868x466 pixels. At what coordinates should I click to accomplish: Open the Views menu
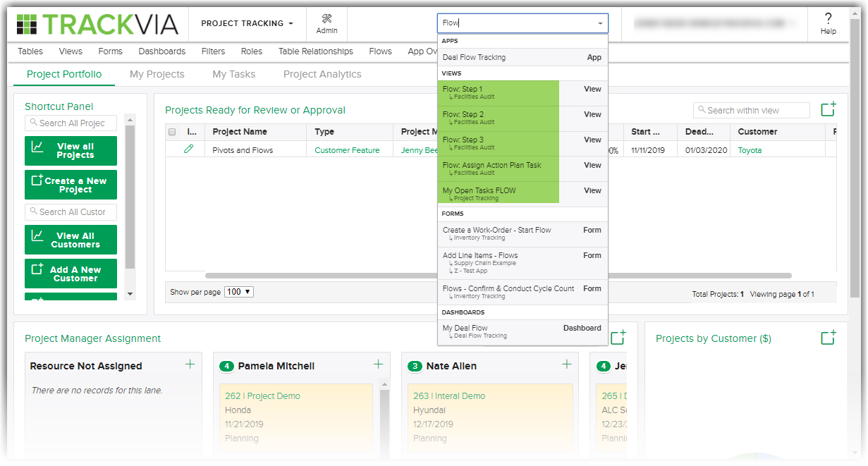coord(71,51)
